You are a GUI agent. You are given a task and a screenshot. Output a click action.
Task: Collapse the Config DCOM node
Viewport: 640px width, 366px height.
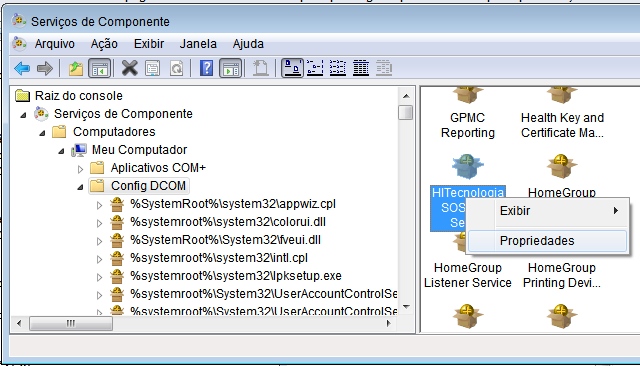point(80,187)
